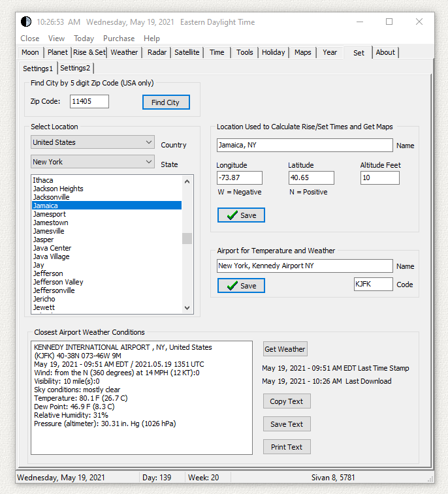Viewport: 448px width, 494px height.
Task: Click the airport Name field
Action: click(x=304, y=266)
